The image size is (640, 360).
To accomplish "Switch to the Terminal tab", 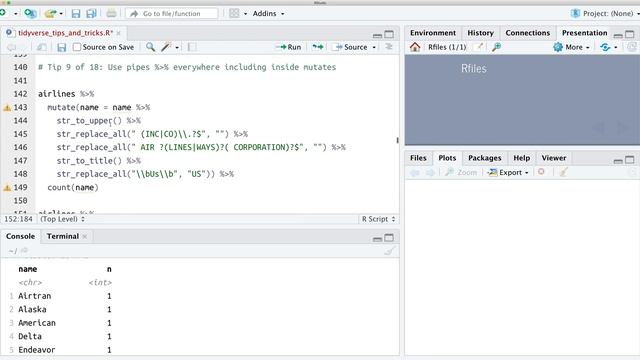I will click(62, 236).
